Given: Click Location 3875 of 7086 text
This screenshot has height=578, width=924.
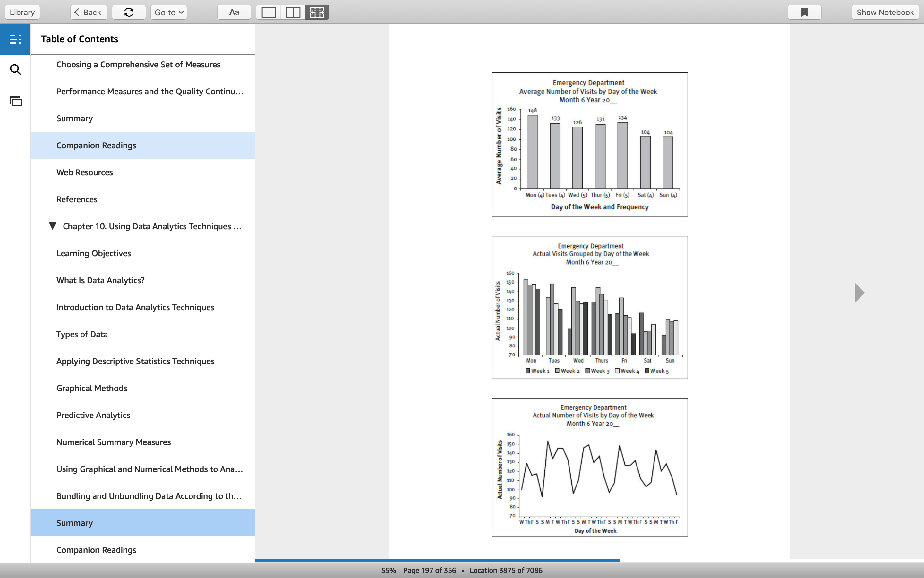Looking at the screenshot, I should [506, 570].
